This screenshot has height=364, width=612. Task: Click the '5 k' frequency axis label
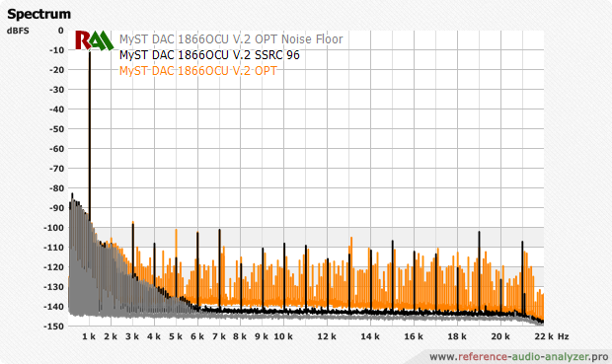[x=176, y=336]
